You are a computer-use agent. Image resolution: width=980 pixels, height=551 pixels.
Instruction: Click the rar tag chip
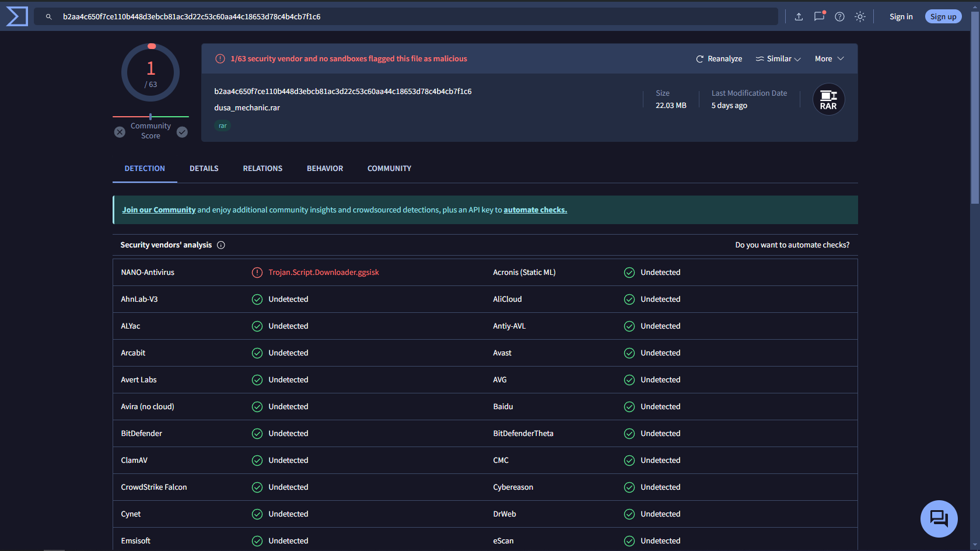click(222, 126)
